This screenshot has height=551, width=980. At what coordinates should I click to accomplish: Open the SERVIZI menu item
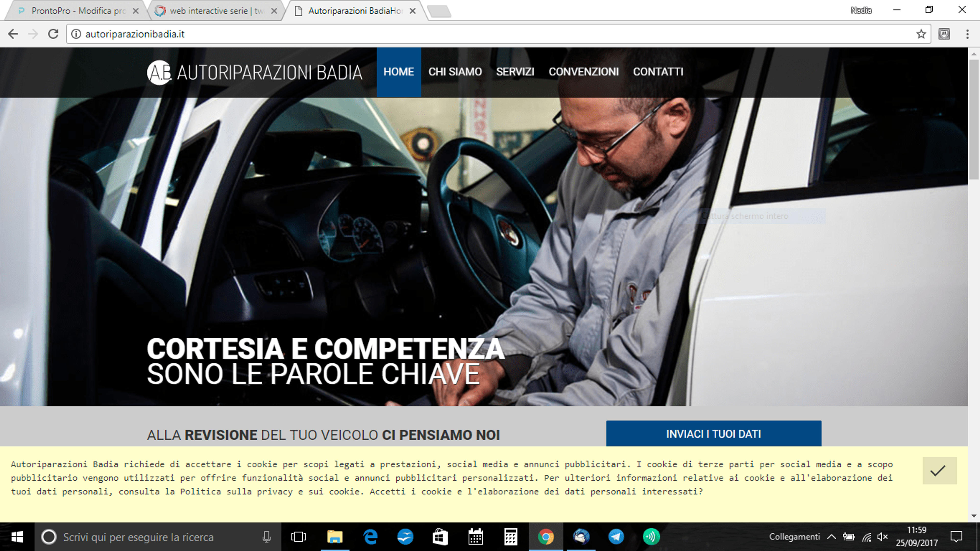point(515,71)
